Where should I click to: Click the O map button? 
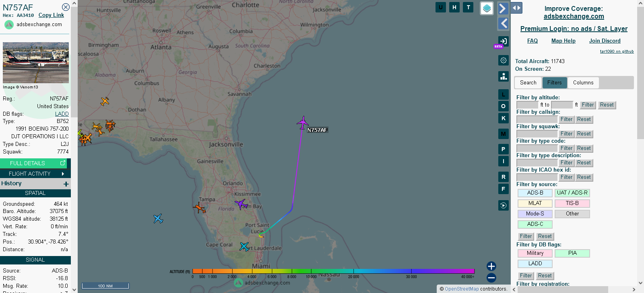tap(504, 106)
